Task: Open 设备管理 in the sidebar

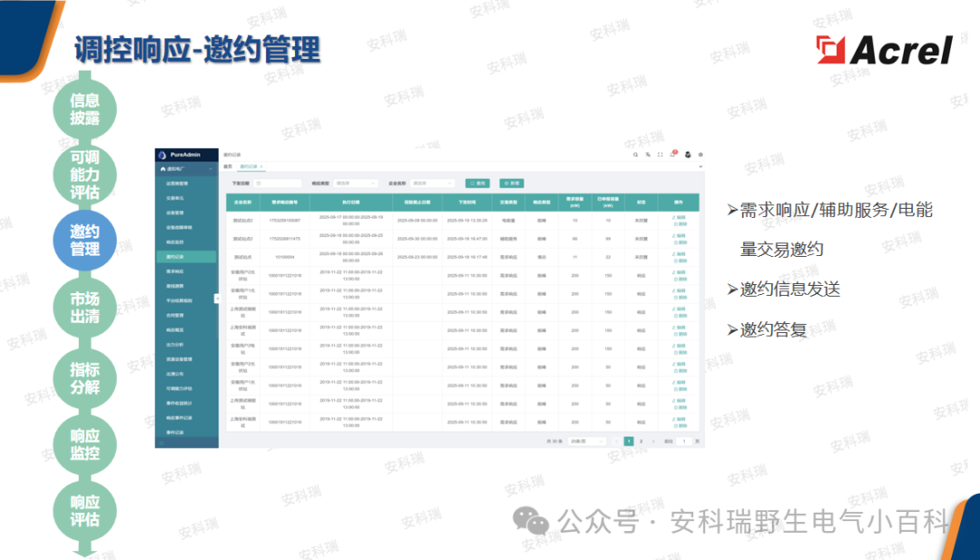Action: coord(173,213)
